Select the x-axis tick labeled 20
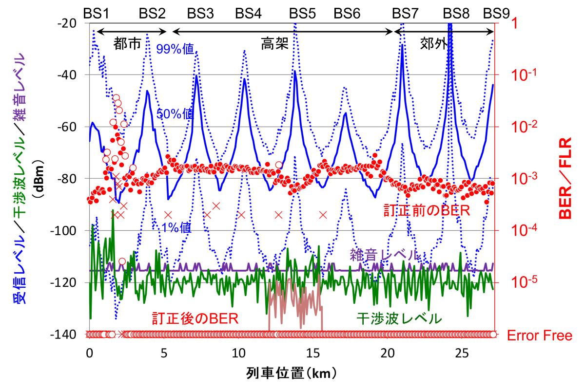The width and height of the screenshot is (585, 392). 388,352
